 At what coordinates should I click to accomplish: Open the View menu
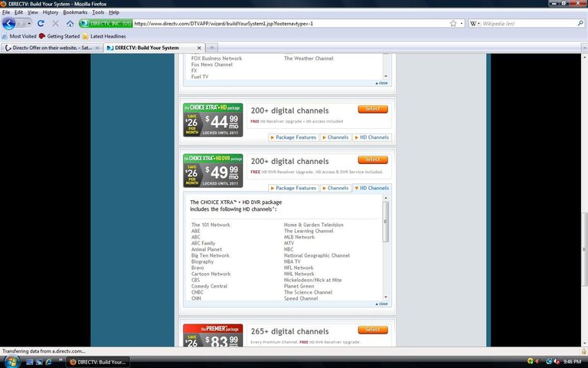[x=33, y=12]
